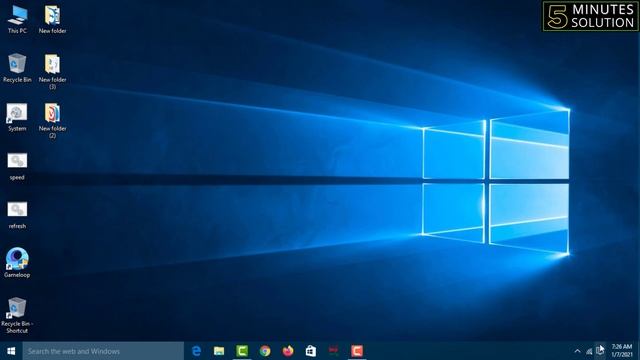
Task: Open the clock showing 7:26 AM
Action: (x=622, y=351)
